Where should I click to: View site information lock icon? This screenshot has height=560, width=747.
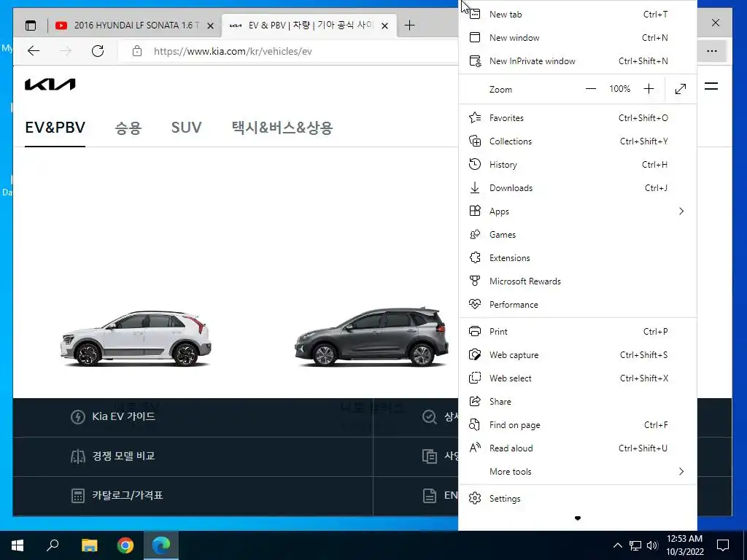(137, 51)
